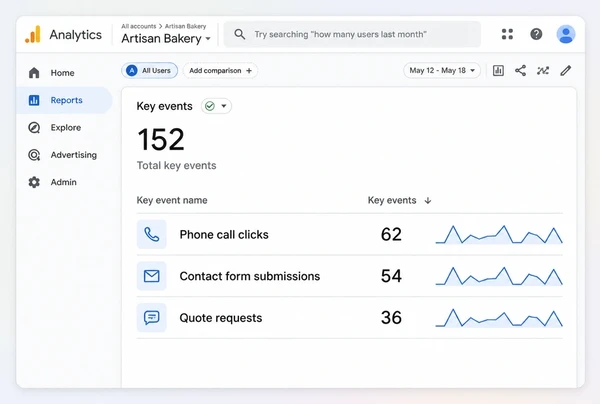Click the Contact form envelope icon
This screenshot has height=404, width=600.
[x=152, y=276]
